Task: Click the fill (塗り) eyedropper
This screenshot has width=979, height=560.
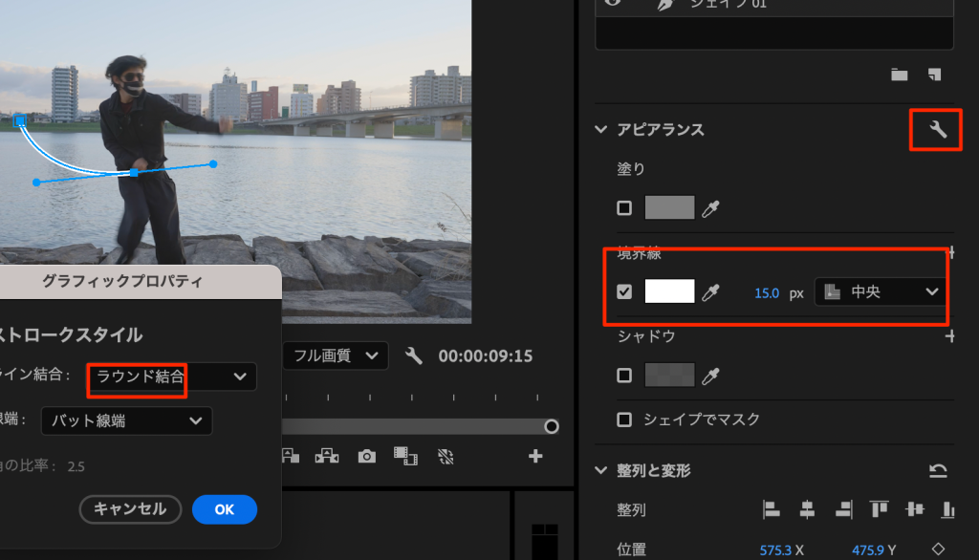Action: (x=710, y=208)
